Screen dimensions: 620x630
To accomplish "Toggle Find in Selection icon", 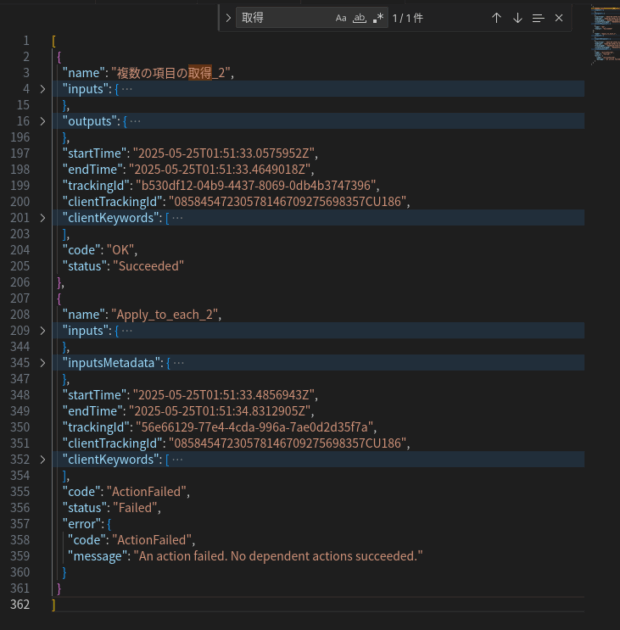I will tap(538, 18).
